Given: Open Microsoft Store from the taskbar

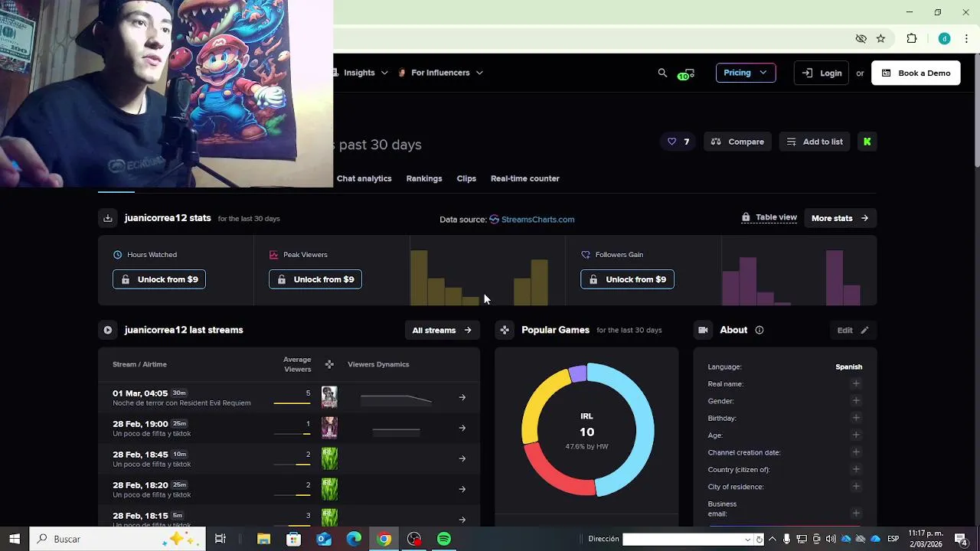Looking at the screenshot, I should click(293, 539).
